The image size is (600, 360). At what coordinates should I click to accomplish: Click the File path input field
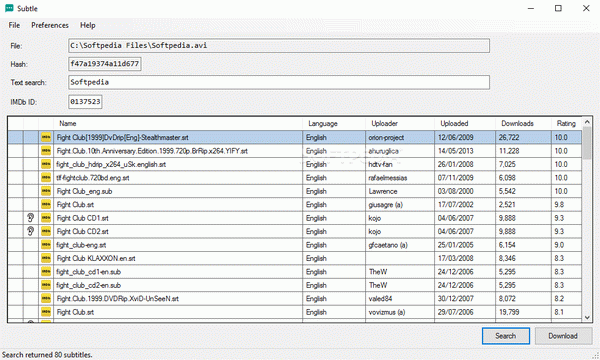[279, 46]
